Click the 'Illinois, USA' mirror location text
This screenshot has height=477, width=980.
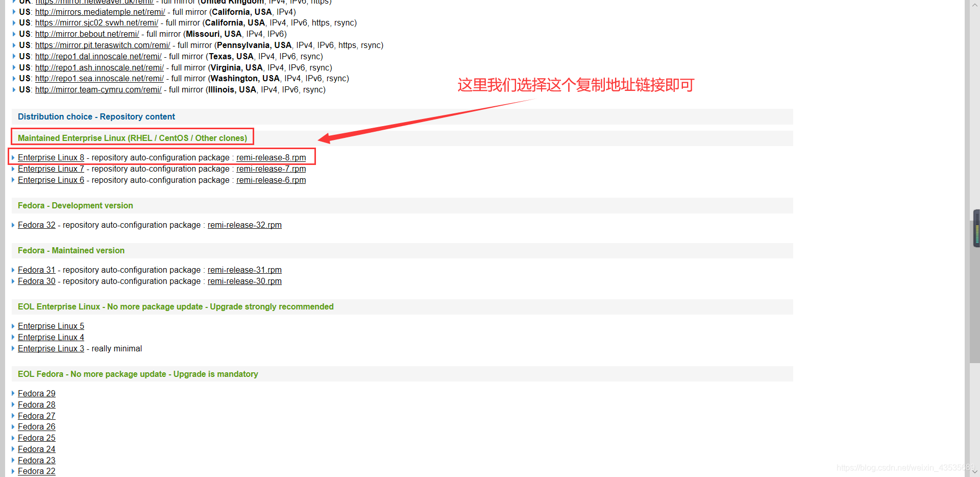(x=232, y=90)
